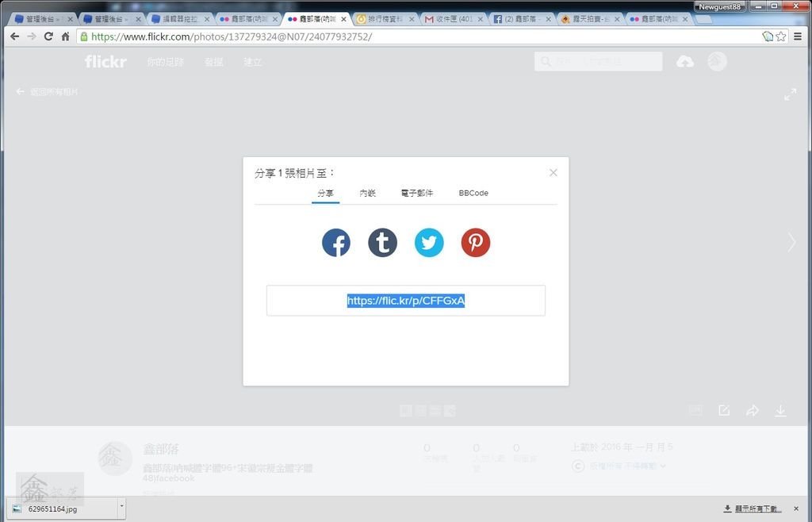Click the browser forward arrow
The width and height of the screenshot is (812, 522).
[x=32, y=36]
